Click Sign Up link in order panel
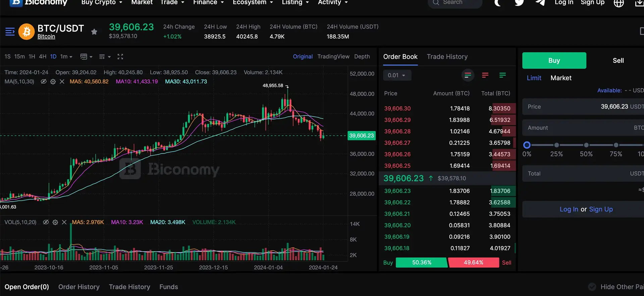Viewport: 644px width, 296px height. (x=601, y=209)
